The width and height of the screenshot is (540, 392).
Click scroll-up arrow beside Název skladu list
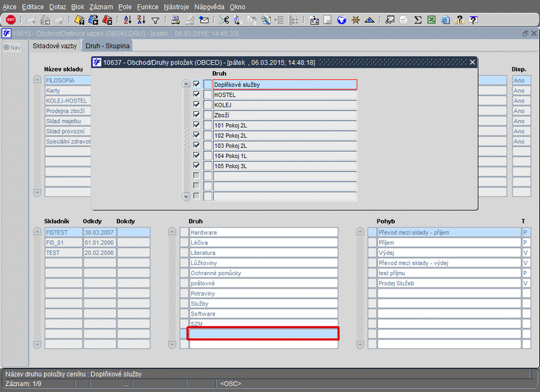click(x=38, y=80)
